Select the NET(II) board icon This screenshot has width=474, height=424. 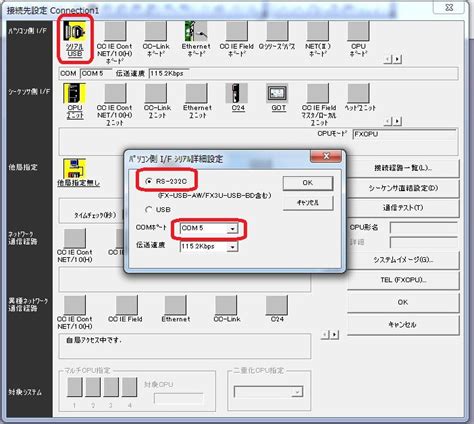tap(318, 31)
